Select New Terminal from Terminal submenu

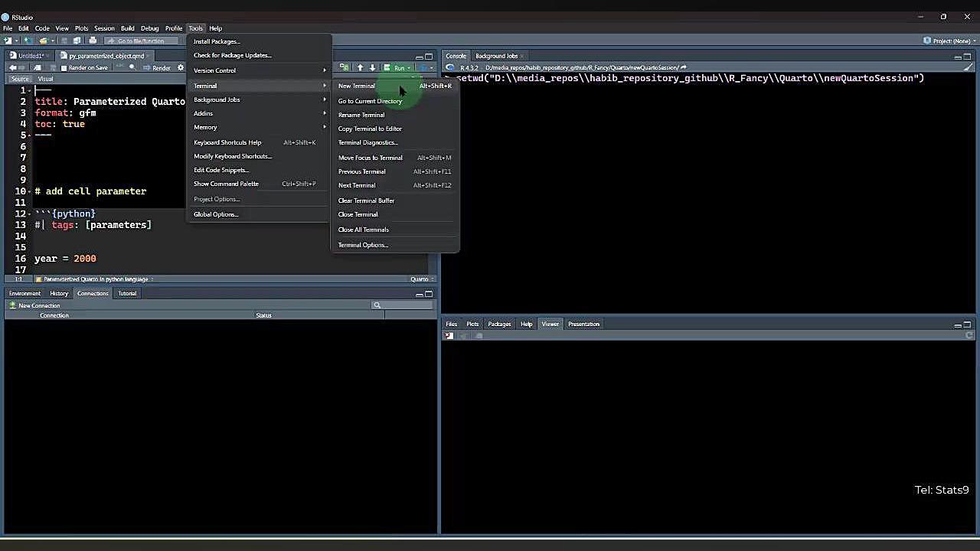coord(395,86)
